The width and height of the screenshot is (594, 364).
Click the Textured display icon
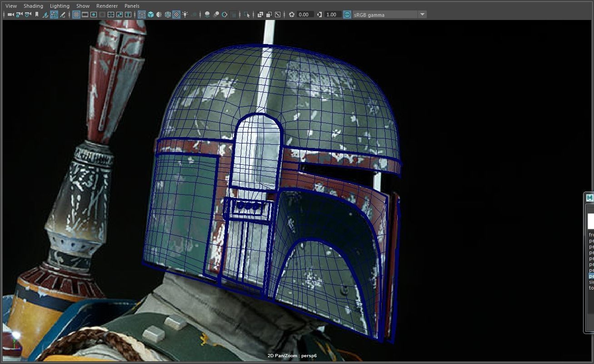click(x=176, y=15)
